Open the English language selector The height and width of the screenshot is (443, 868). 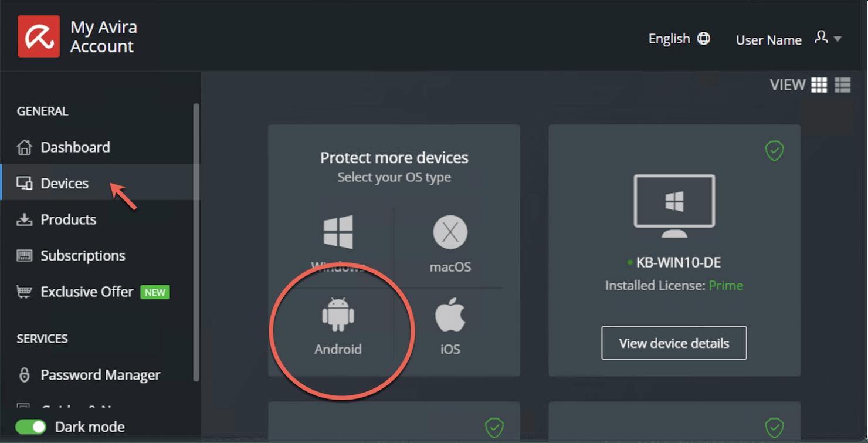679,38
